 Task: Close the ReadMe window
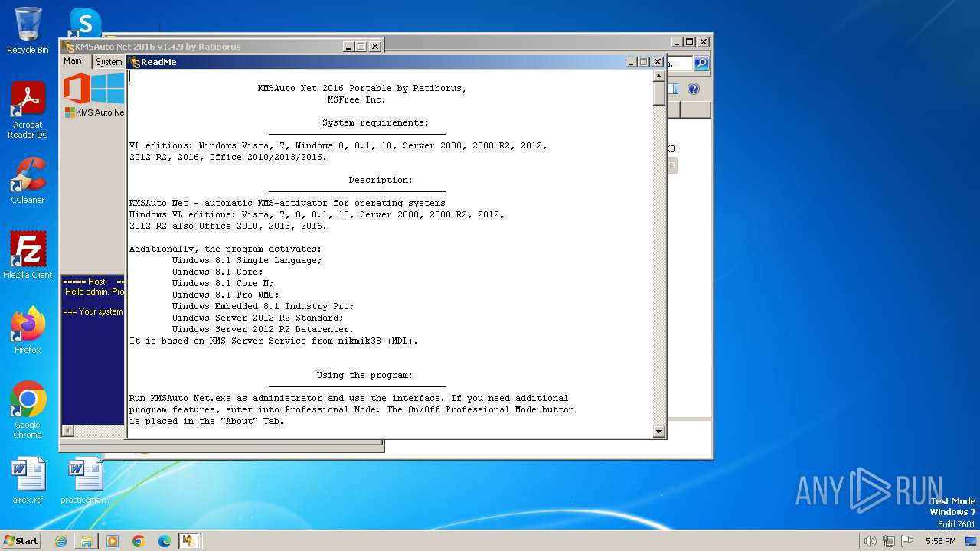tap(657, 62)
